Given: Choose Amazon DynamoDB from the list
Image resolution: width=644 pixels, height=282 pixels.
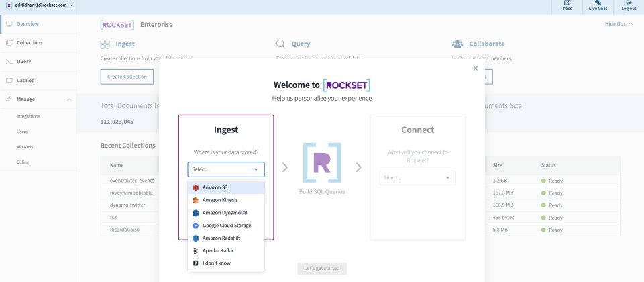Looking at the screenshot, I should [x=226, y=213].
